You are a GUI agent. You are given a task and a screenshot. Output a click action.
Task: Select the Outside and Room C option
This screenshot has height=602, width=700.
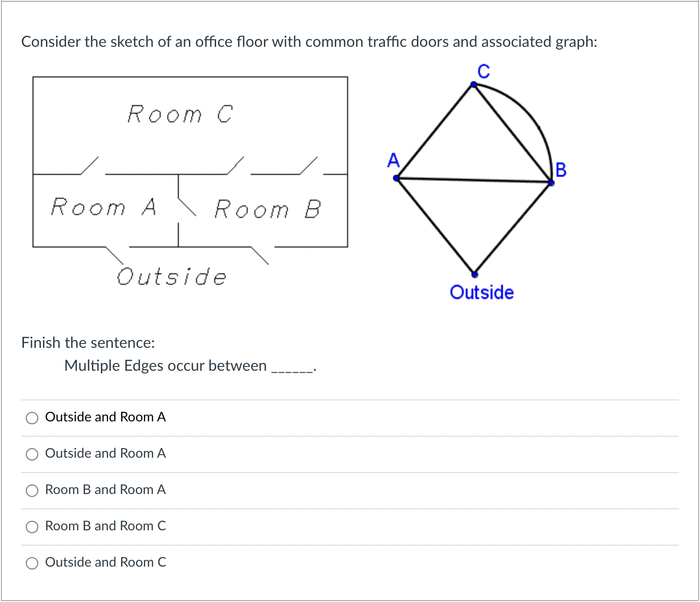tap(32, 563)
